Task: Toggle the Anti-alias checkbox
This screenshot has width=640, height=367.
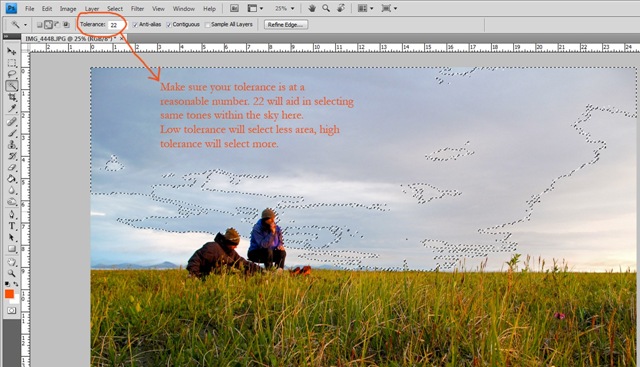Action: (136, 25)
